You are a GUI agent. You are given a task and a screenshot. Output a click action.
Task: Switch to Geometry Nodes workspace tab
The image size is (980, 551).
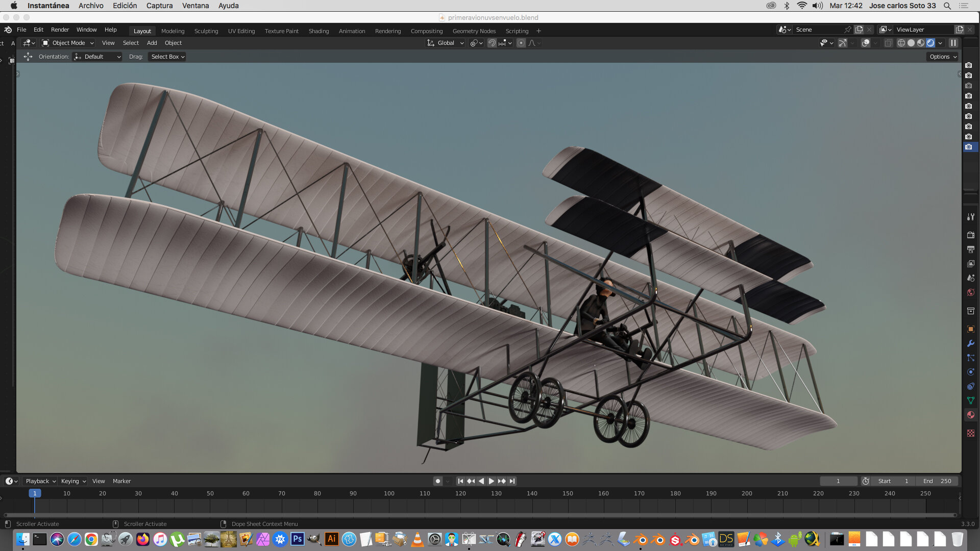click(474, 31)
